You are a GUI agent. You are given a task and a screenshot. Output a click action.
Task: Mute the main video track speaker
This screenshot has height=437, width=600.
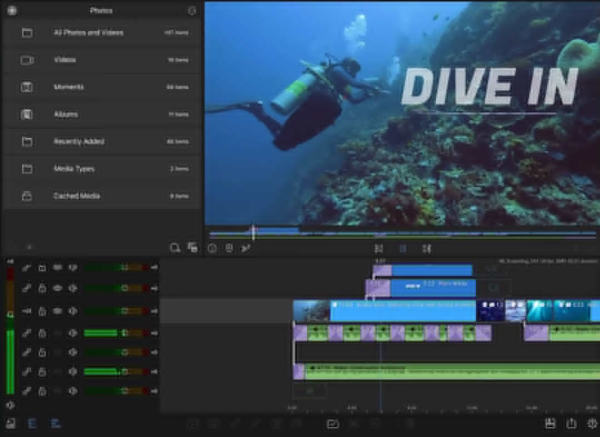pyautogui.click(x=73, y=311)
